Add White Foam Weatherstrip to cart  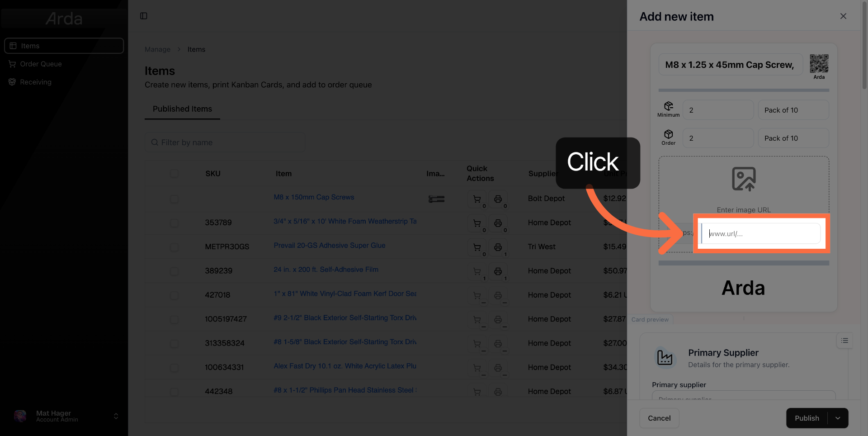(477, 223)
